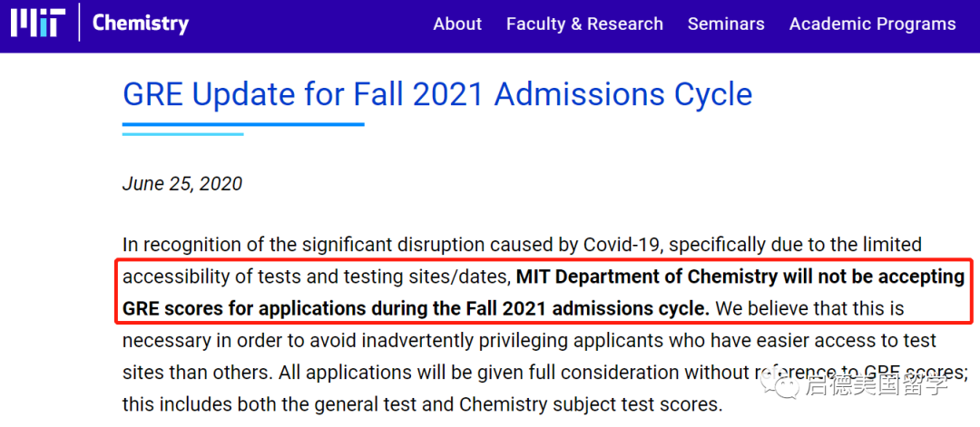Go to the Seminars menu item
The image size is (980, 427).
pos(726,24)
